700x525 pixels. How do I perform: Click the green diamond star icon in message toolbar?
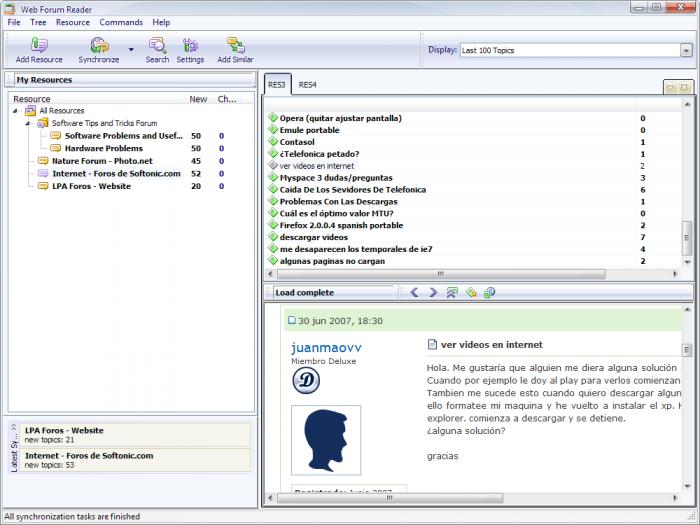pos(471,292)
